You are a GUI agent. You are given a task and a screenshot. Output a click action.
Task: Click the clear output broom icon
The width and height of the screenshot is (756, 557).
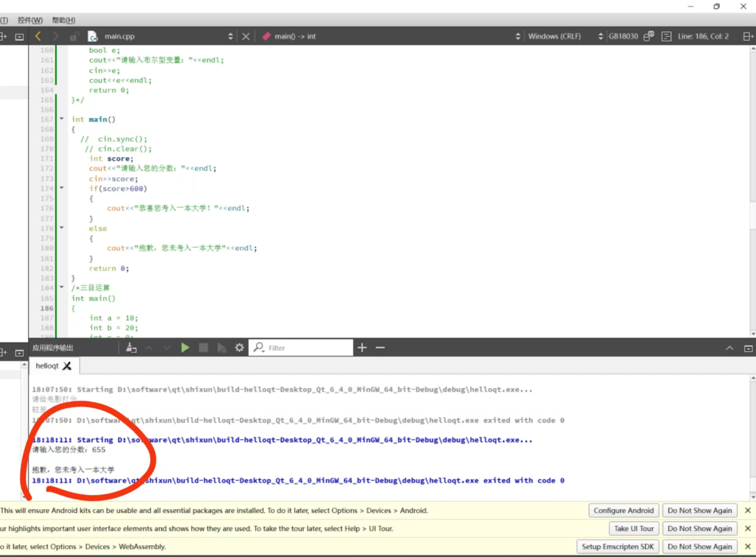tap(131, 348)
